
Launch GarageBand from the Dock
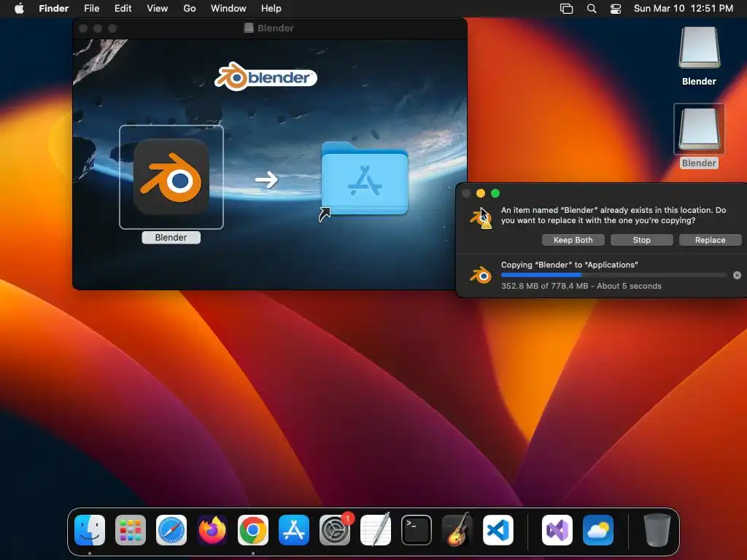click(x=457, y=530)
